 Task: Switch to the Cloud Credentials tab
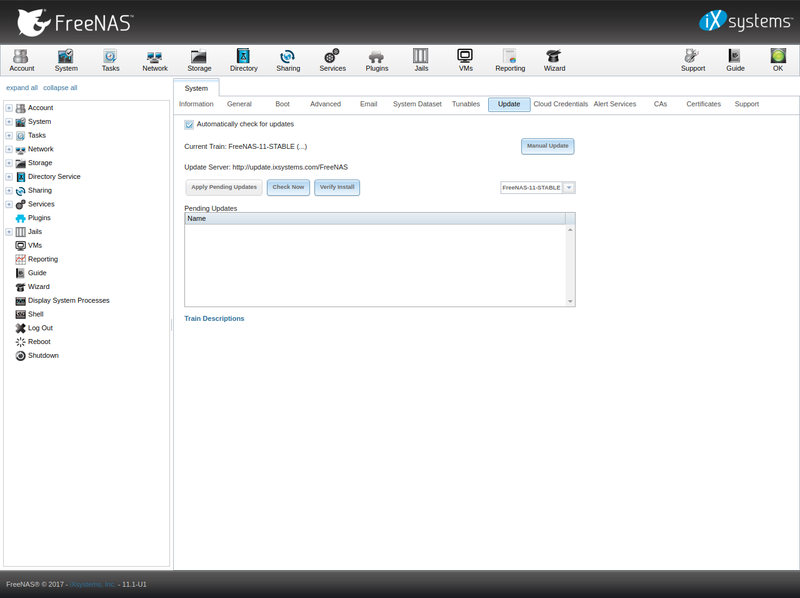(x=561, y=104)
